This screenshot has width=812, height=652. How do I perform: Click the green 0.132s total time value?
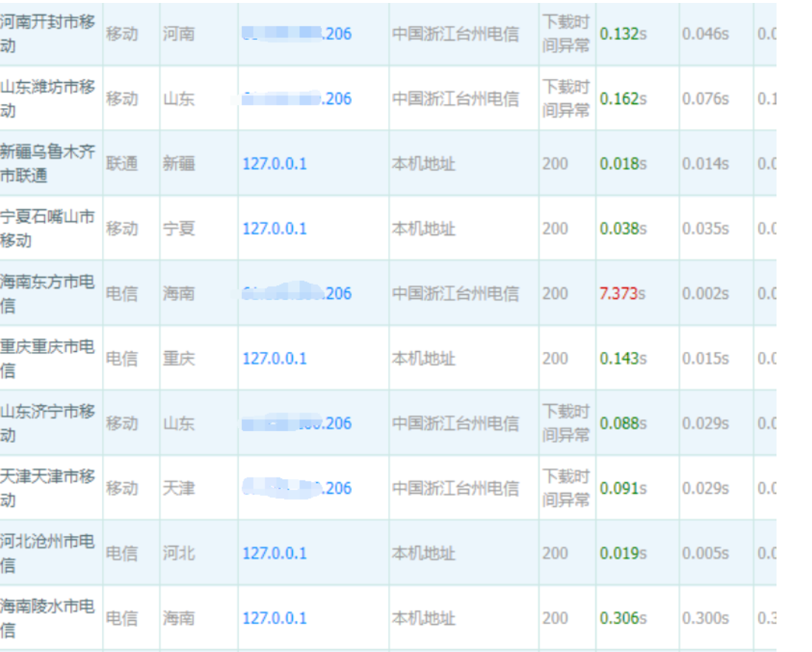(623, 34)
